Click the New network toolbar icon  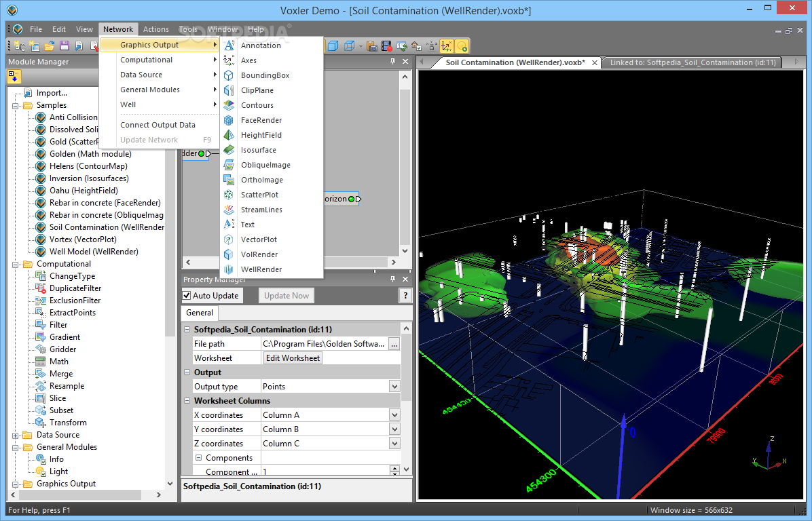[x=20, y=46]
